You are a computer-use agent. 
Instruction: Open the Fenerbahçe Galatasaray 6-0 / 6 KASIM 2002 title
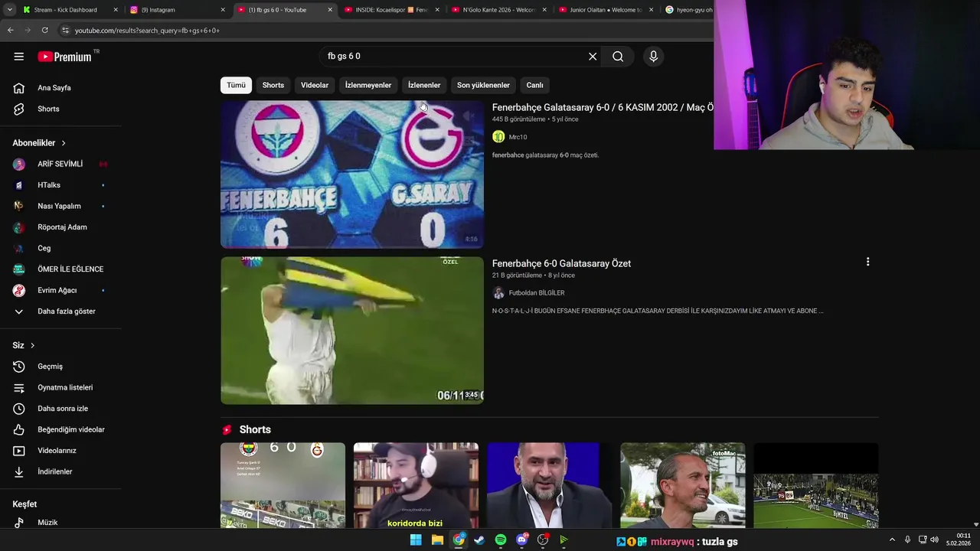click(x=603, y=108)
